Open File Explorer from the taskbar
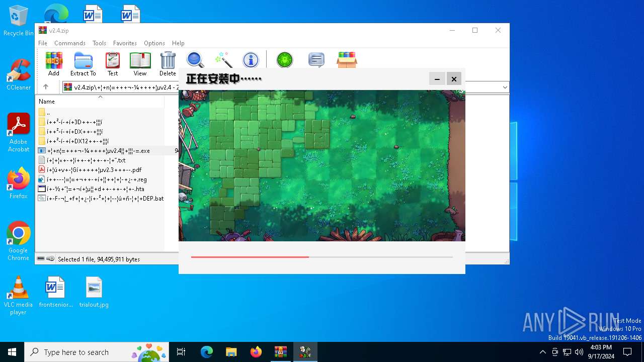This screenshot has height=362, width=644. pos(231,352)
